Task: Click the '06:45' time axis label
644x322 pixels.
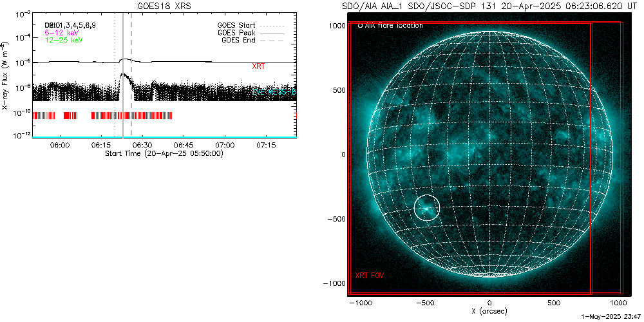Action: 184,146
